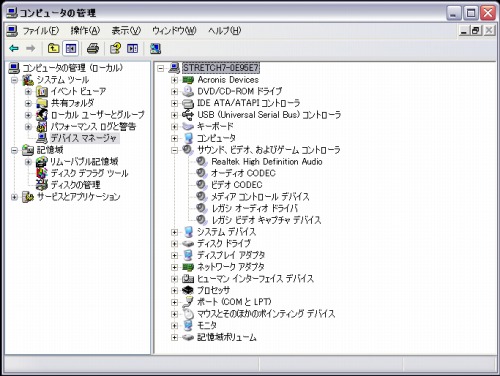Screen dimensions: 500x376
Task: Click the DVD/CD-ROM ドライブ disc icon
Action: click(x=188, y=91)
